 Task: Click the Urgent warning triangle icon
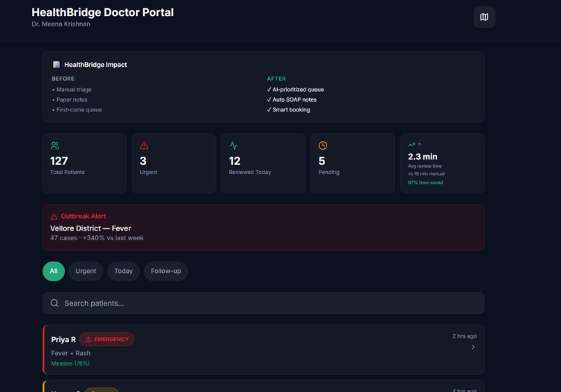click(144, 146)
